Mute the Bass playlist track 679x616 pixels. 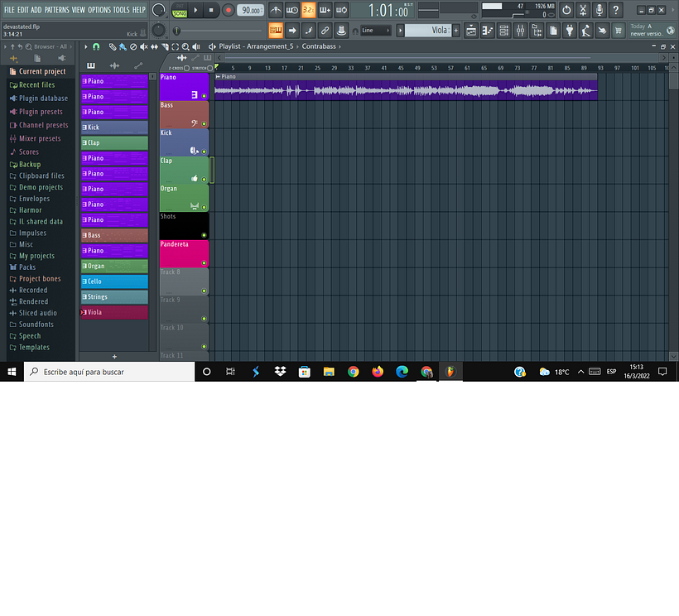(x=204, y=124)
